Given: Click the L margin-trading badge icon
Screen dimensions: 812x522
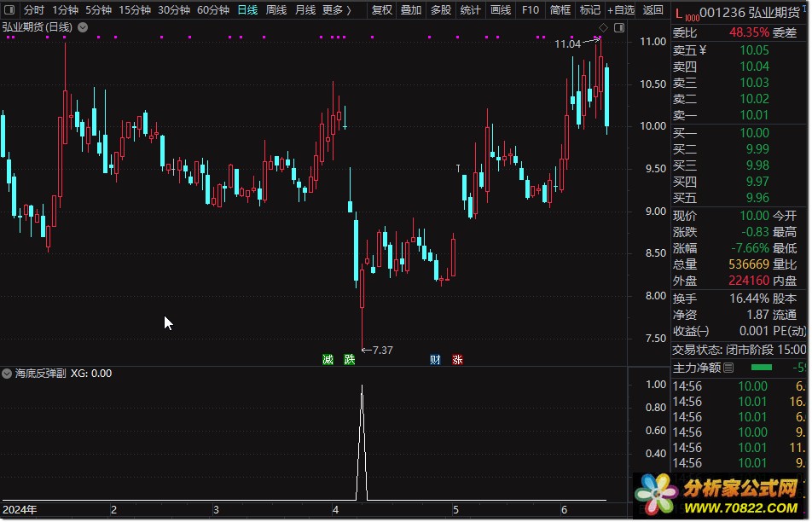Looking at the screenshot, I should tap(679, 13).
